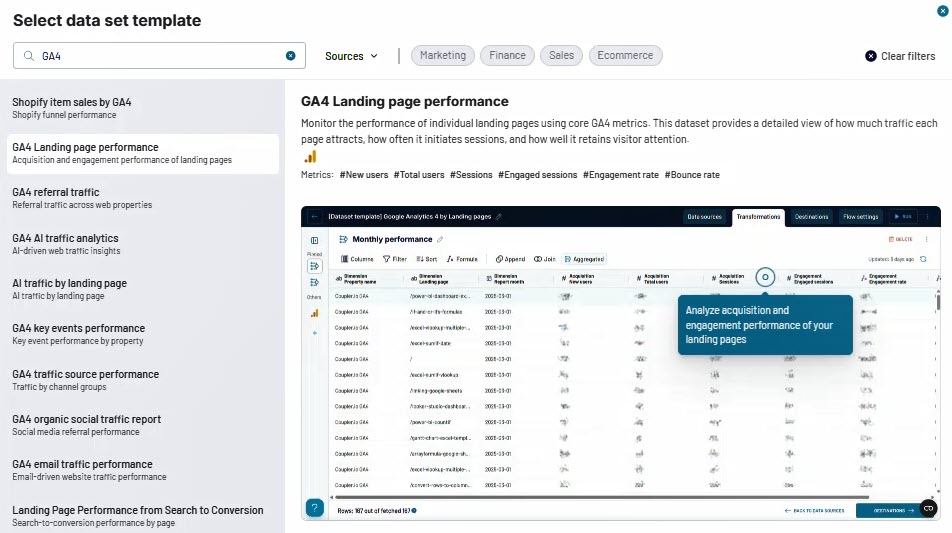952x533 pixels.
Task: Open the Flow settings tab in preview
Action: [x=860, y=217]
